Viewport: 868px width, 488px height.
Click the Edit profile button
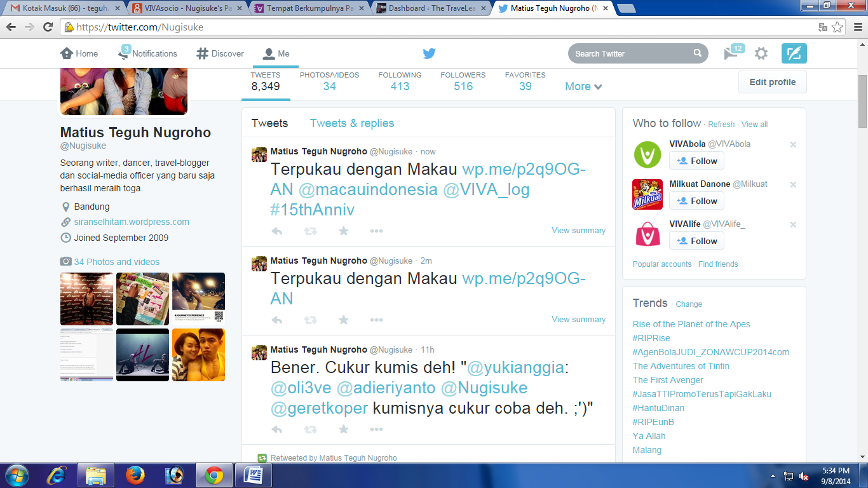[x=772, y=82]
